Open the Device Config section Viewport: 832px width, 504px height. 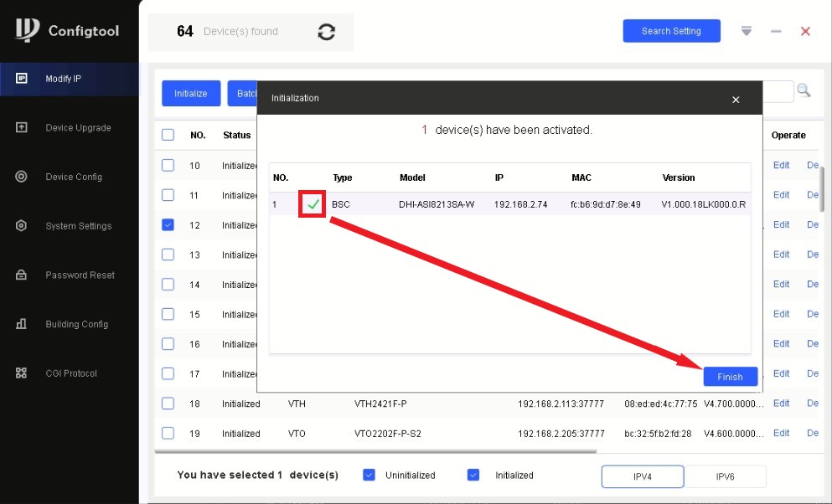(73, 177)
